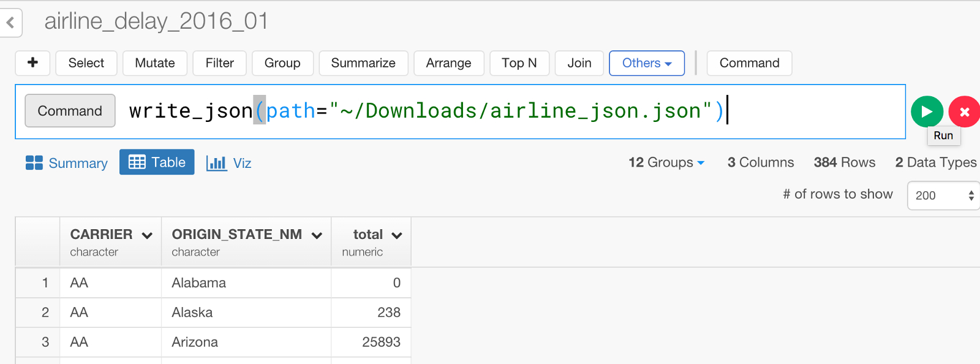Add a Select step
The image size is (980, 364).
(86, 63)
